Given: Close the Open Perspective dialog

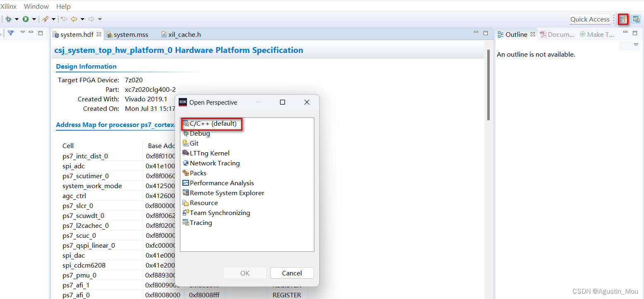Looking at the screenshot, I should (307, 102).
